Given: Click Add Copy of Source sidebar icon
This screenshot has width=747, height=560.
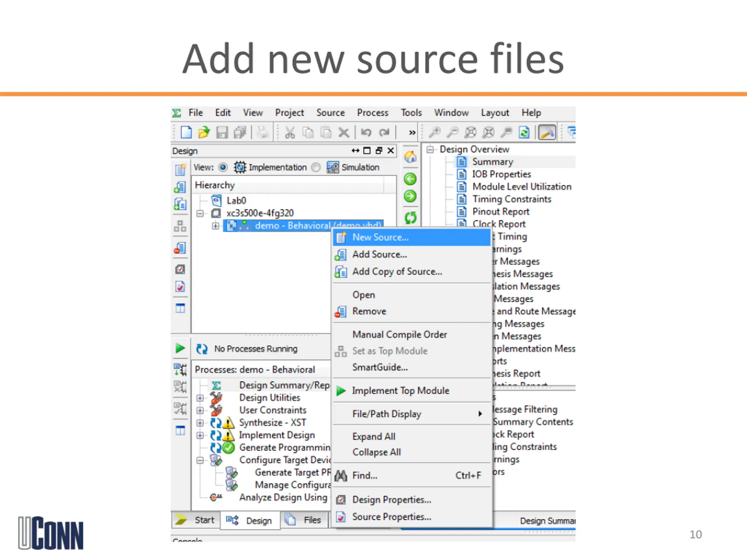Looking at the screenshot, I should click(180, 204).
